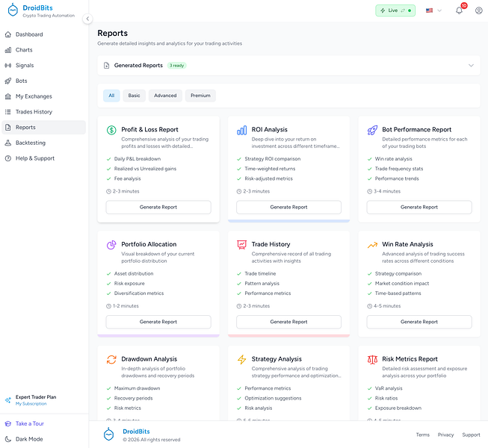Click the ROI Analysis bar chart icon
The height and width of the screenshot is (448, 488).
pyautogui.click(x=242, y=130)
